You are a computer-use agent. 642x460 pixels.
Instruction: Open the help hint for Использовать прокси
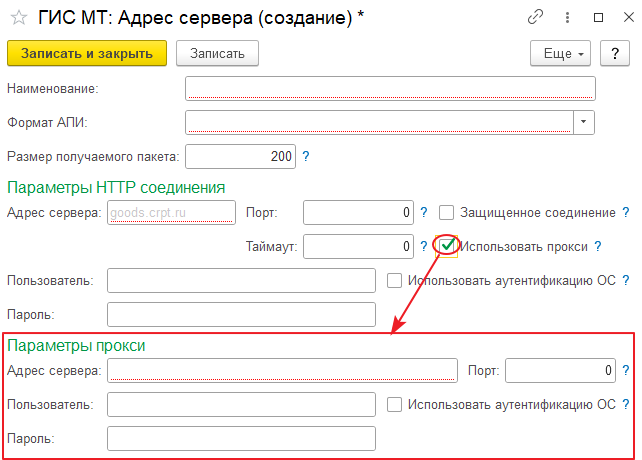597,246
